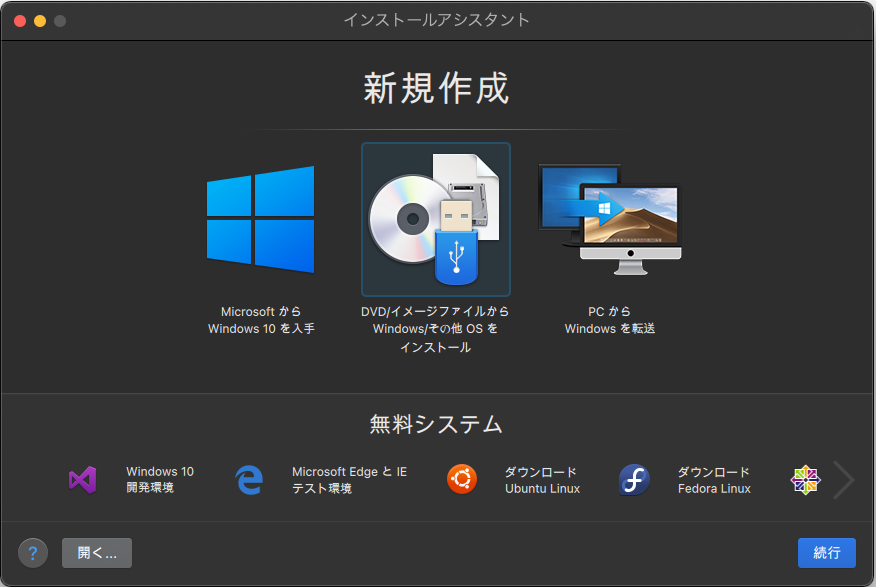876x587 pixels.
Task: Select 'PC から Windows を転送' label
Action: [610, 320]
